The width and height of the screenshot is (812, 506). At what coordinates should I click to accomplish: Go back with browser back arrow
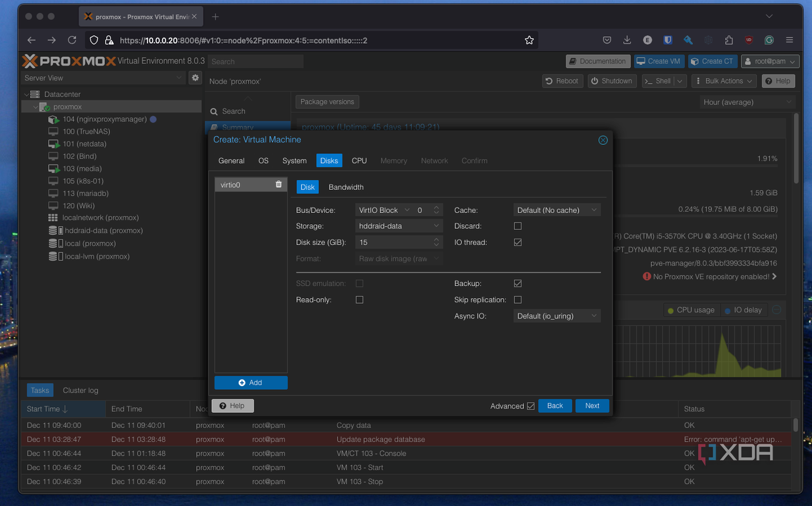click(x=31, y=40)
